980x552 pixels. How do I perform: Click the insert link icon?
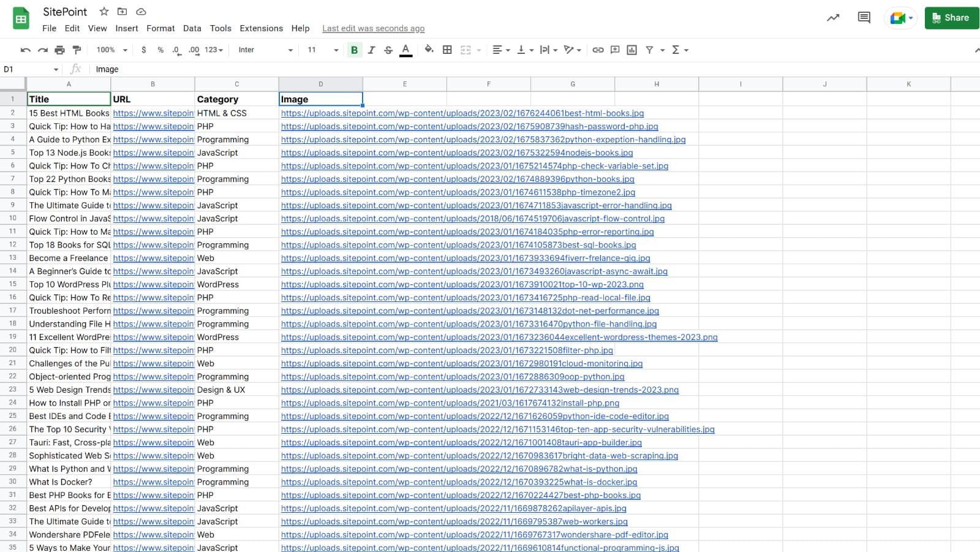click(598, 50)
